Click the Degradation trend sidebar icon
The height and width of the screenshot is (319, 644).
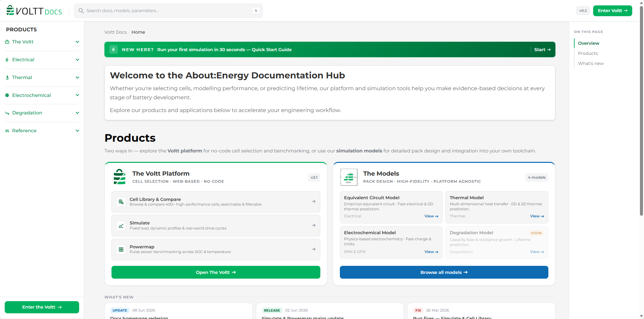(x=7, y=113)
